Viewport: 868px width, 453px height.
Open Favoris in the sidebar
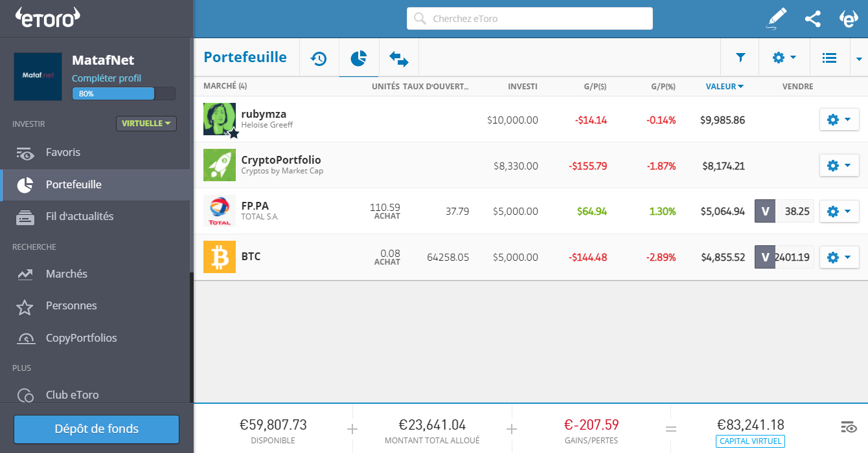96,153
